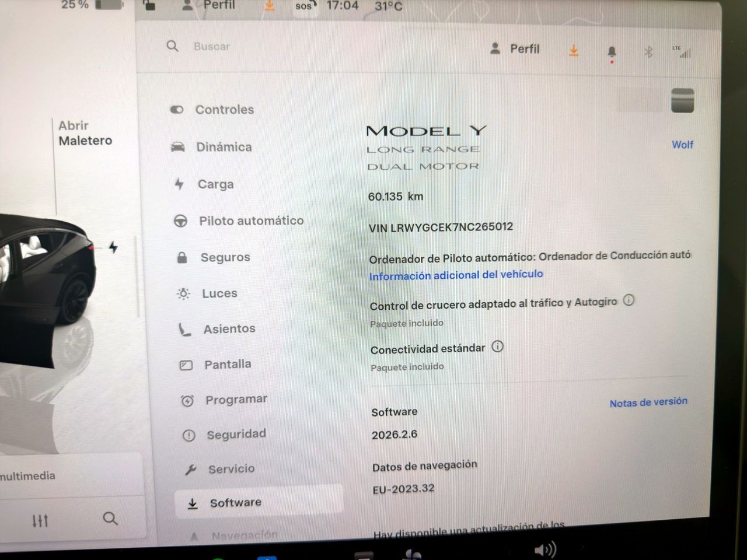Open Información adicional del vehículo link
747x560 pixels.
pyautogui.click(x=456, y=275)
